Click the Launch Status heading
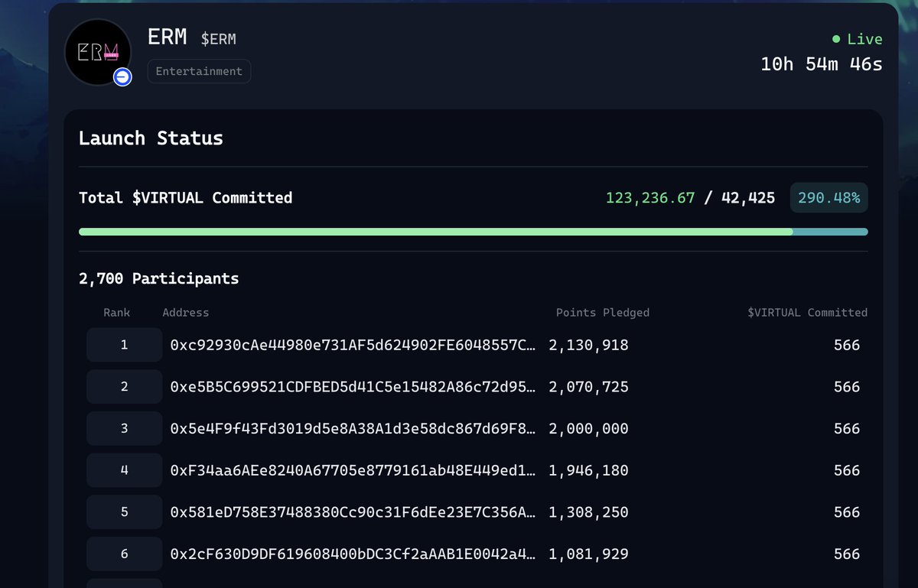918x588 pixels. coord(151,138)
